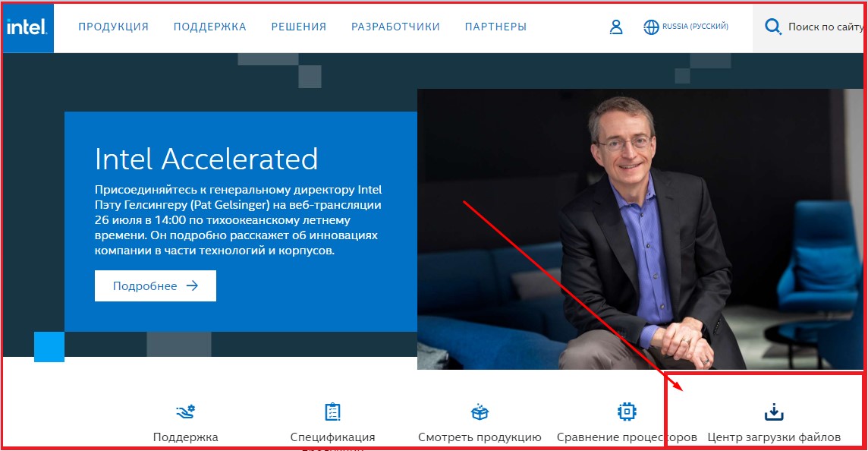Open the Смотреть продукцию link
This screenshot has height=451, width=868.
(480, 437)
